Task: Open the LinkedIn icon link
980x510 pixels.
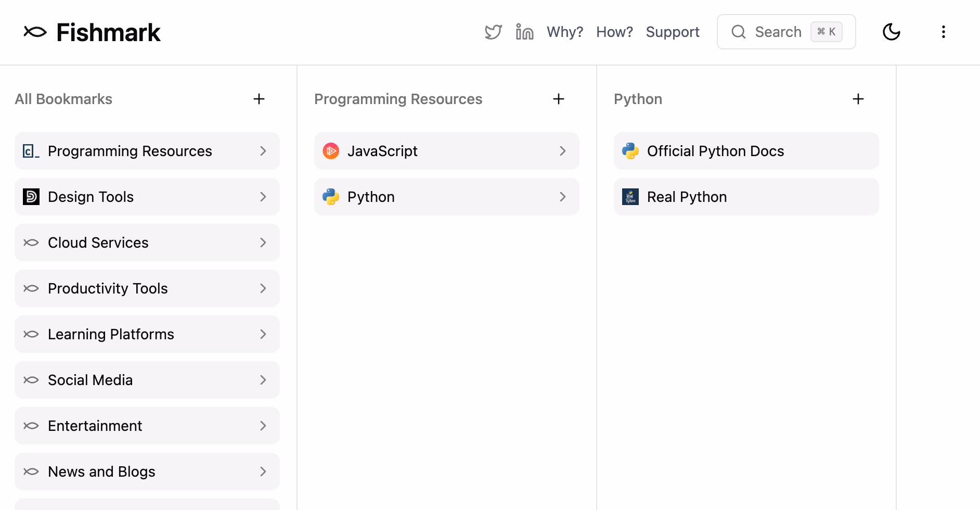Action: point(524,32)
